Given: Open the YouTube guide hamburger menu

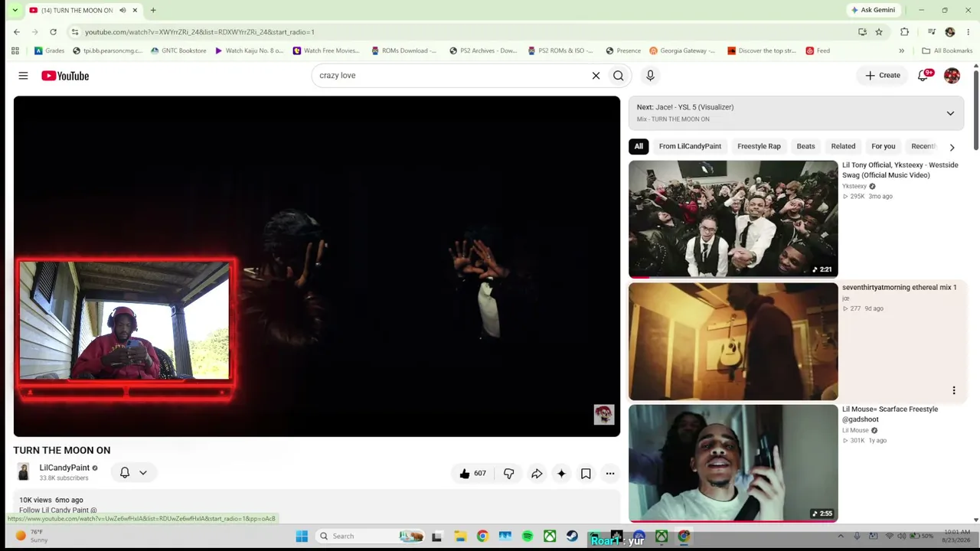Looking at the screenshot, I should point(23,76).
